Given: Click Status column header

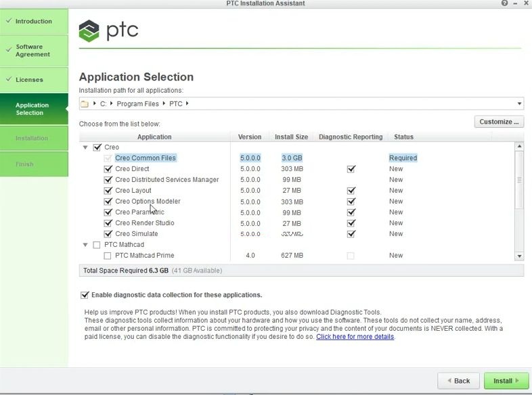Looking at the screenshot, I should tap(404, 137).
